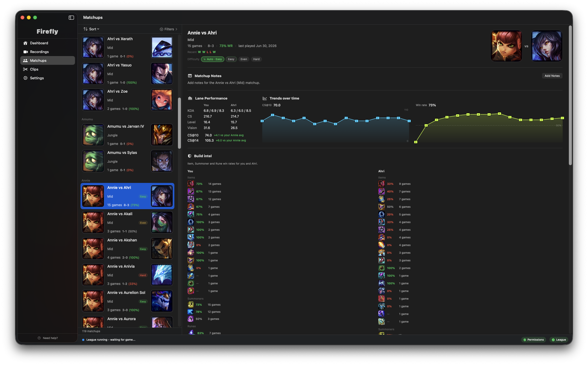Click the '119 matchups' count text

click(x=91, y=331)
